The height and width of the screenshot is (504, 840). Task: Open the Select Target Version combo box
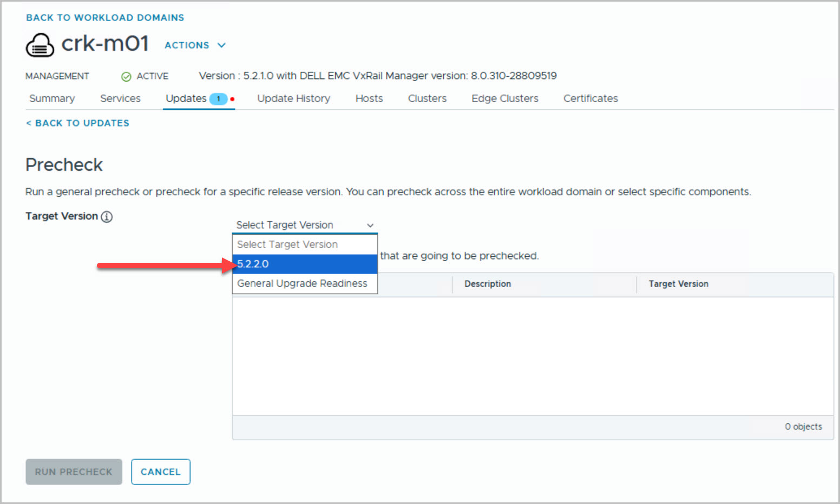[305, 225]
